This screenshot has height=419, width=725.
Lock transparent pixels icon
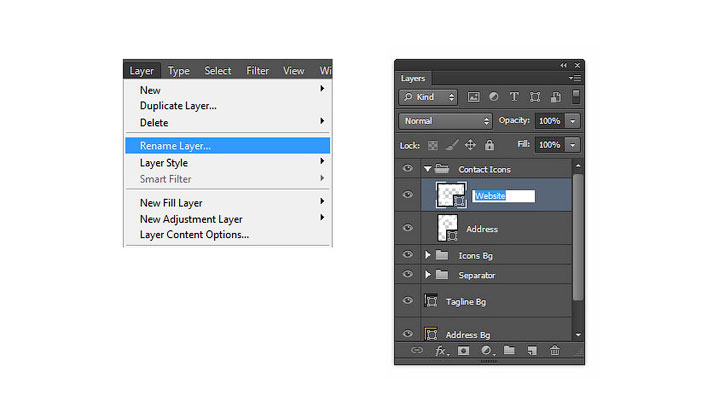(x=433, y=146)
